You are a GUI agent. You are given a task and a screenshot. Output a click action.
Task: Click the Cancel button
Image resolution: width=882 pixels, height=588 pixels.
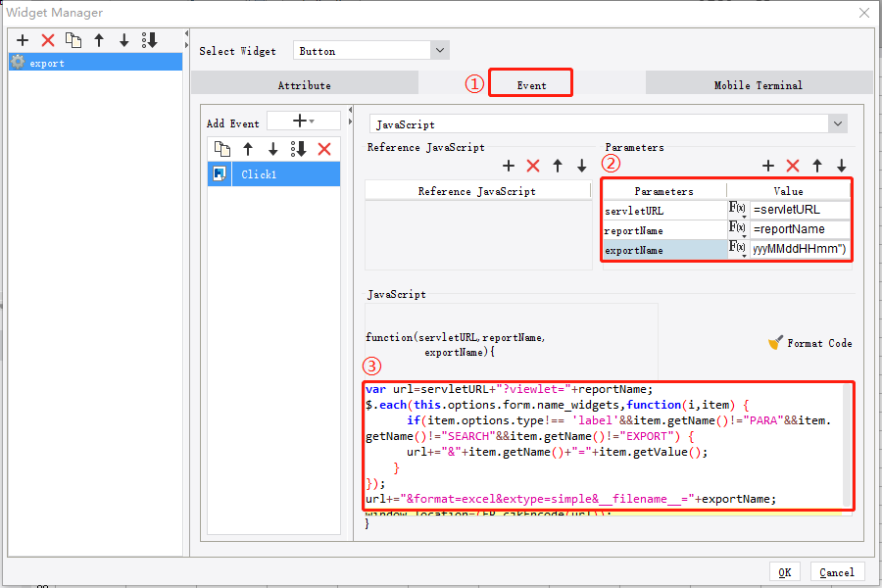pyautogui.click(x=838, y=571)
